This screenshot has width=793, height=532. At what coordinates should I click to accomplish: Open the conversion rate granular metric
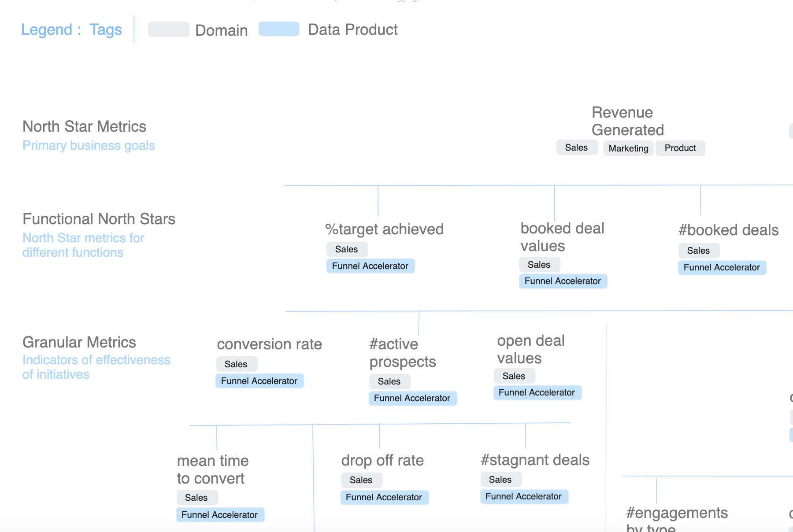[x=269, y=344]
